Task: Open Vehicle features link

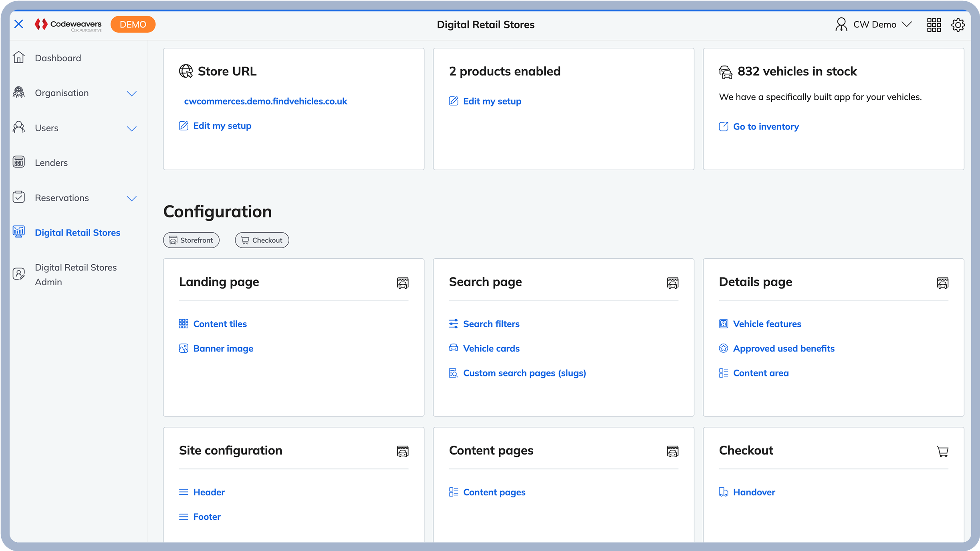Action: pyautogui.click(x=767, y=324)
